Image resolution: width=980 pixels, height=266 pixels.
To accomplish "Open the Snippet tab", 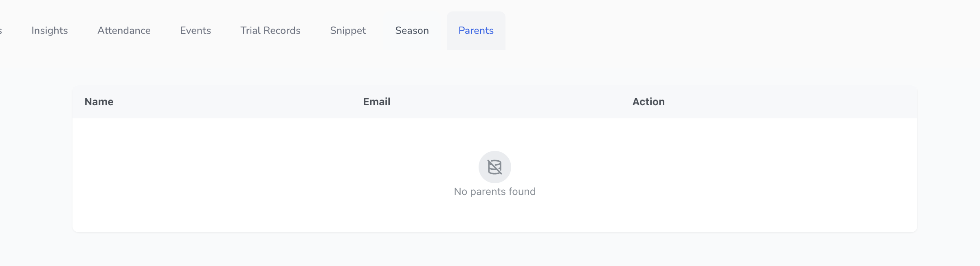I will pos(348,31).
